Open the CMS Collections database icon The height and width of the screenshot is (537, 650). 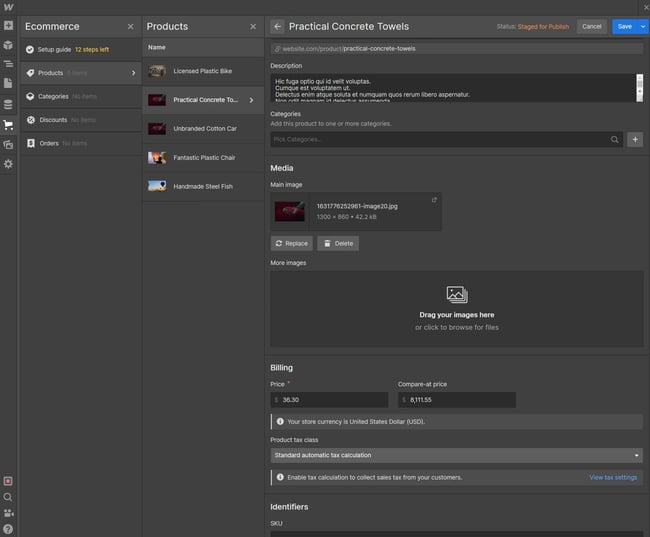point(8,104)
